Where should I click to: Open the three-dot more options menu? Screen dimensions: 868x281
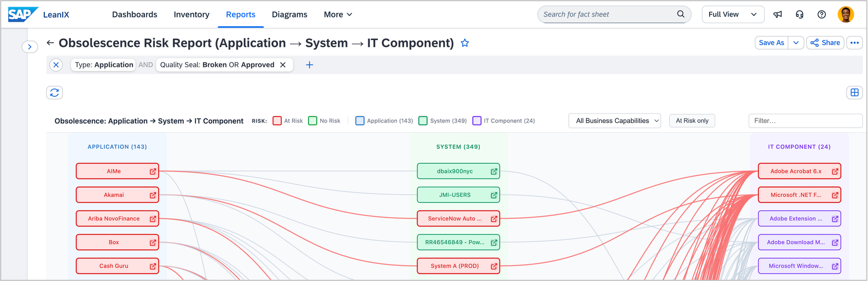[855, 43]
